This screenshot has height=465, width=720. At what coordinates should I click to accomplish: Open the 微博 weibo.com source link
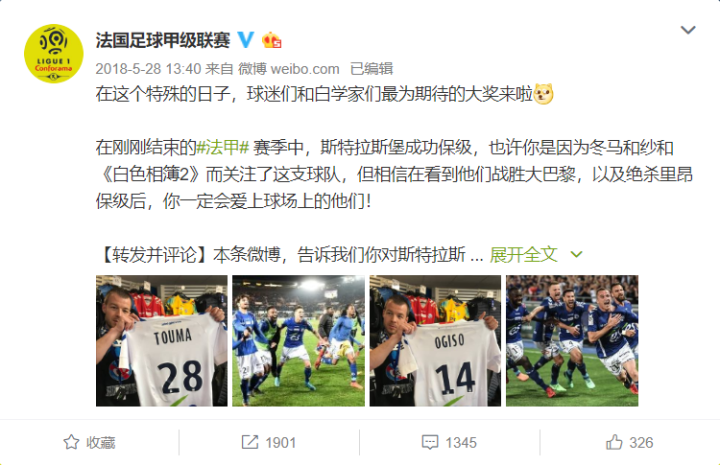pos(288,69)
